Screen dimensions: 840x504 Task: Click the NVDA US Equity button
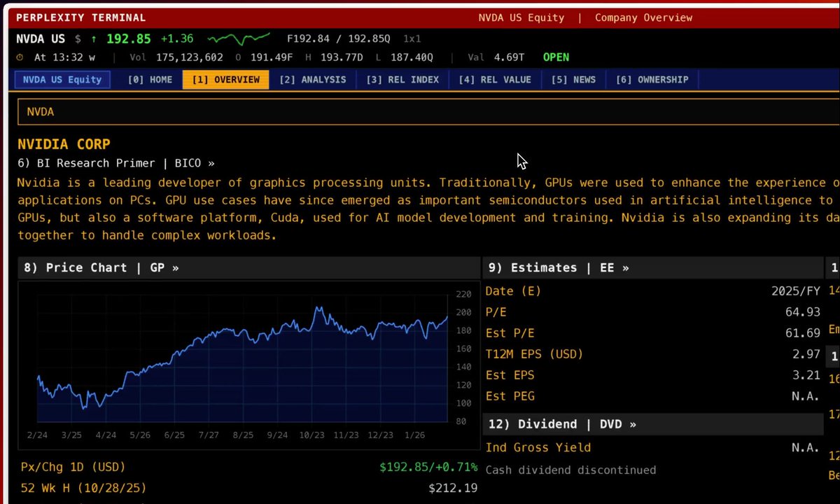coord(62,80)
